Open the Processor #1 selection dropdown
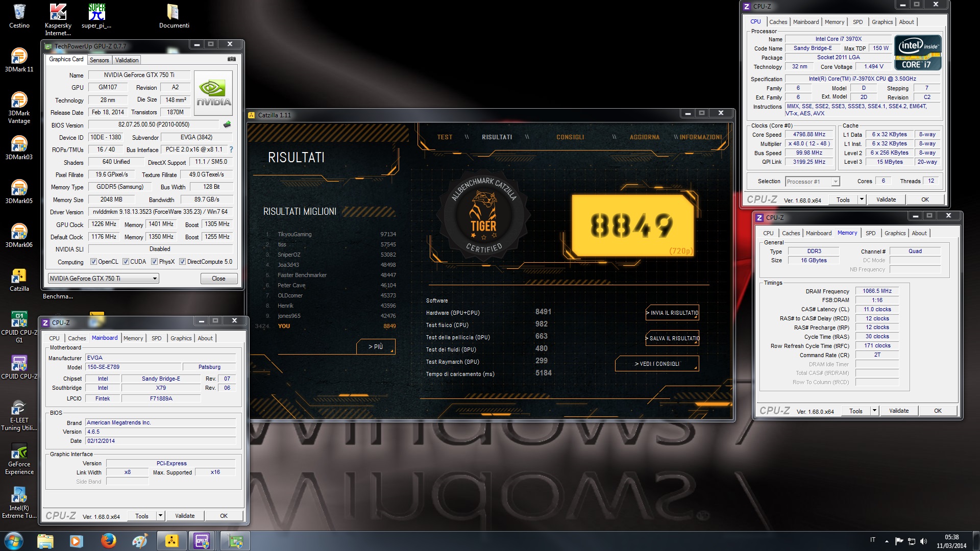The height and width of the screenshot is (551, 980). 812,182
